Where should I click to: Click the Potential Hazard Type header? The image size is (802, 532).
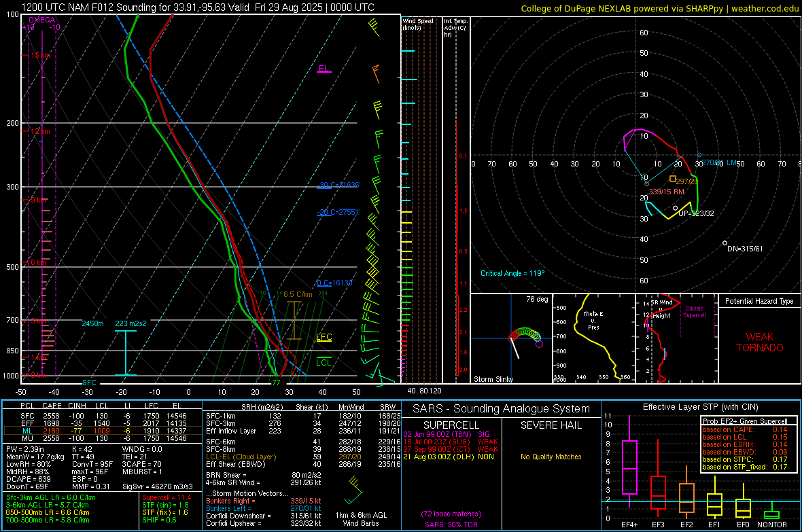tap(759, 301)
